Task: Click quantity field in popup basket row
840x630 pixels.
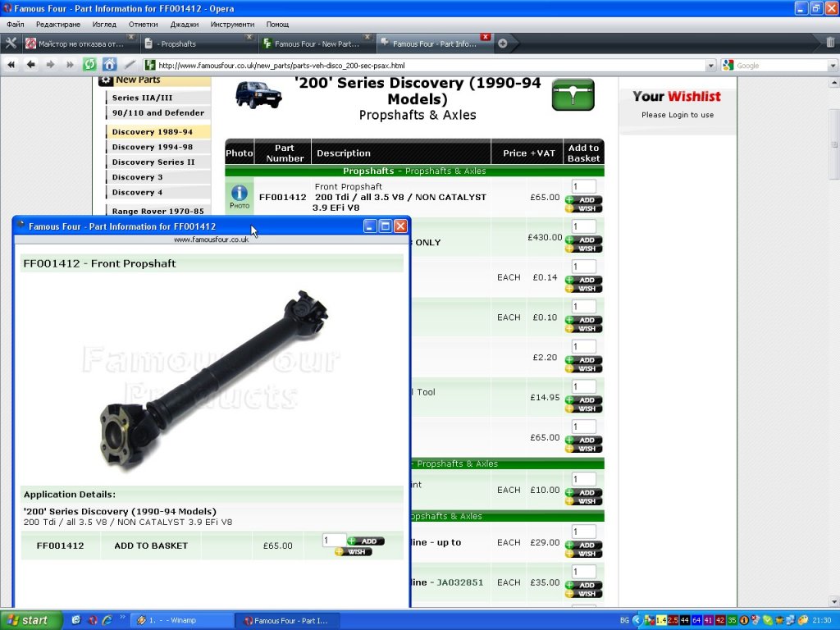Action: pos(335,540)
